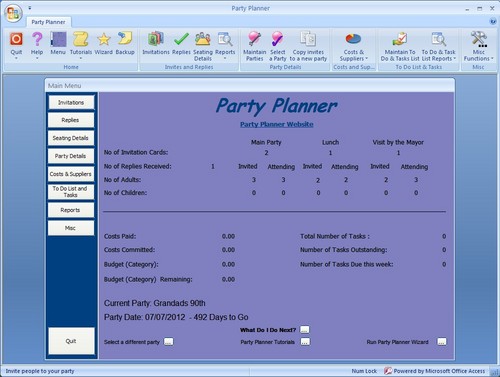Click Invitations sidebar button
Image resolution: width=500 pixels, height=377 pixels.
(x=71, y=102)
